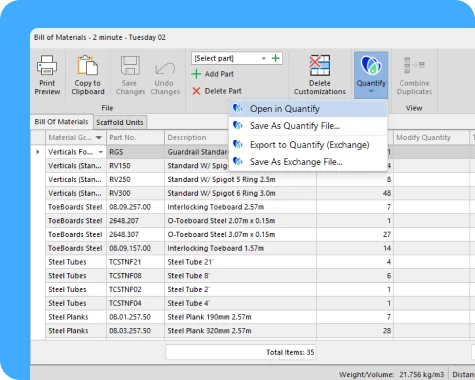
Task: Open Material Group column filter arrow
Action: 99,137
